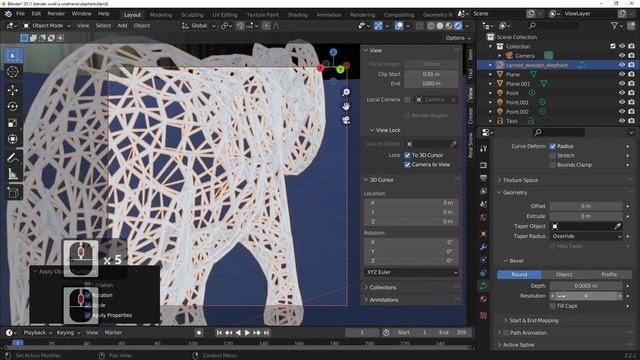Expand the Texture Space panel
The width and height of the screenshot is (640, 360).
coord(520,180)
